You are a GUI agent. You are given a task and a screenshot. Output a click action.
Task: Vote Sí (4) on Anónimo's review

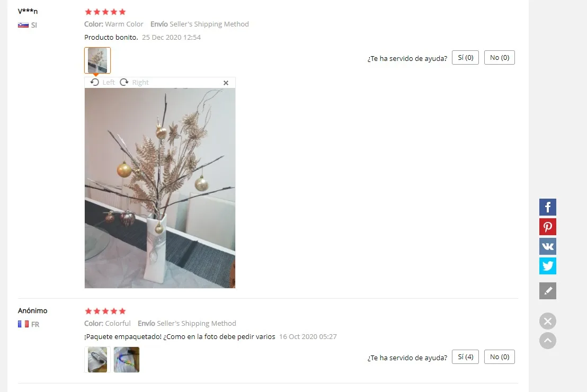(465, 357)
